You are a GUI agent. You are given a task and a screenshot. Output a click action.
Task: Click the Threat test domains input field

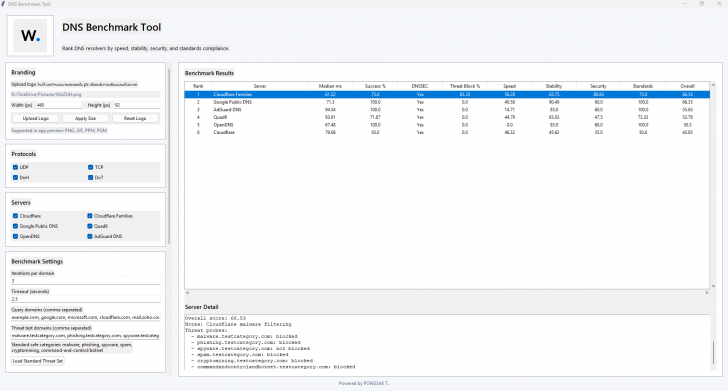coord(85,335)
